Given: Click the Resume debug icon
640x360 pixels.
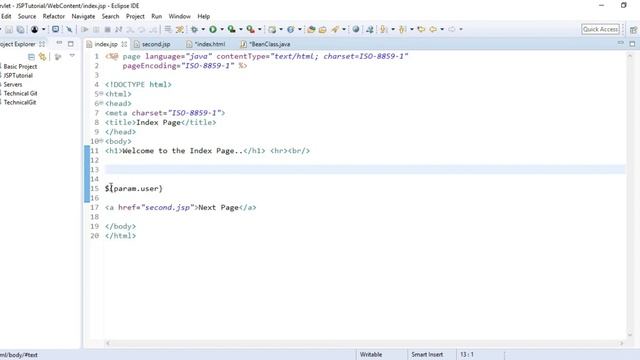Looking at the screenshot, I should tap(84, 29).
